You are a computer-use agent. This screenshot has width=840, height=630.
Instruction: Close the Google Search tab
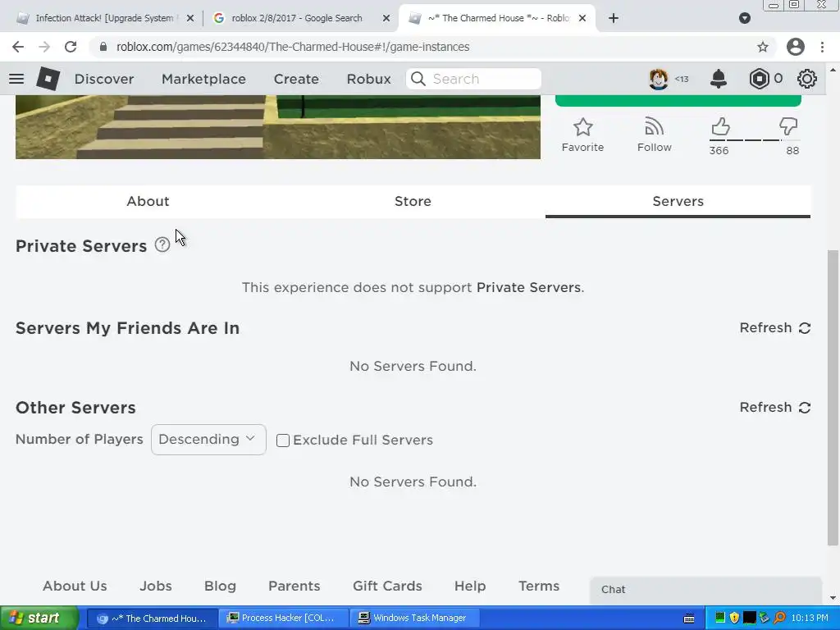tap(386, 18)
